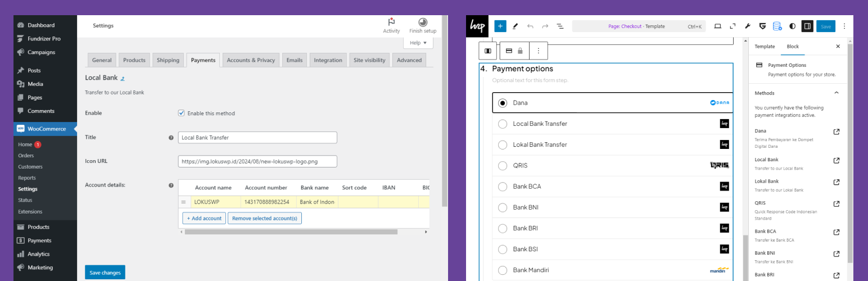Image resolution: width=868 pixels, height=281 pixels.
Task: Click the Undo arrow in editor toolbar
Action: pyautogui.click(x=530, y=26)
